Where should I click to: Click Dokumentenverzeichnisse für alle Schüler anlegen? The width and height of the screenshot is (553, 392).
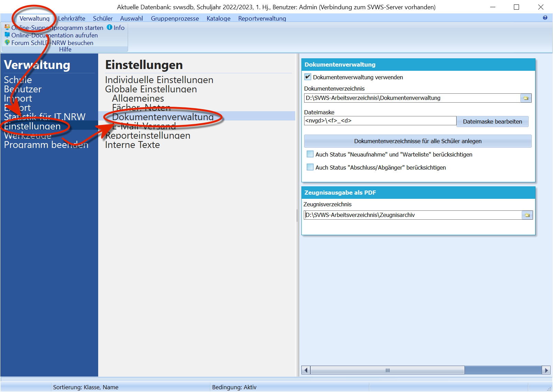click(x=418, y=141)
